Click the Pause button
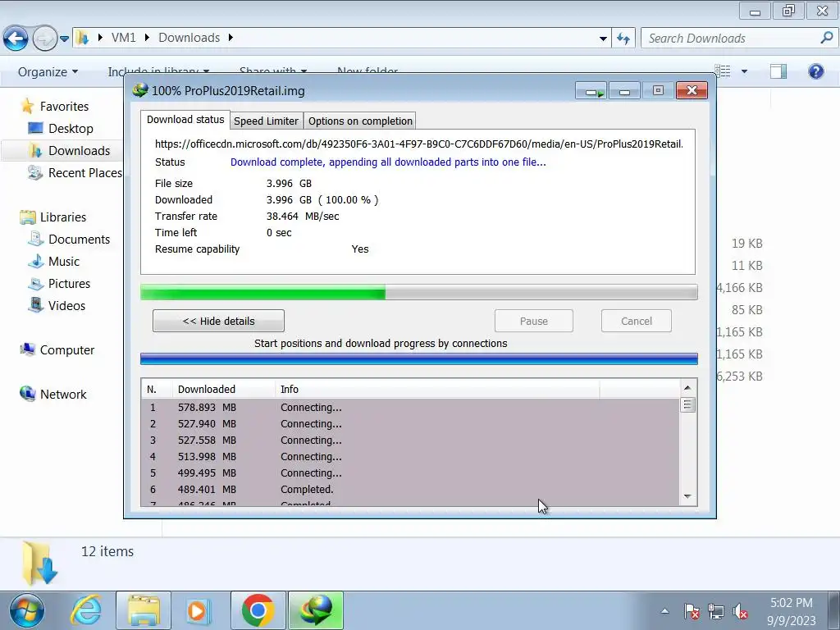The height and width of the screenshot is (630, 840). (x=533, y=321)
